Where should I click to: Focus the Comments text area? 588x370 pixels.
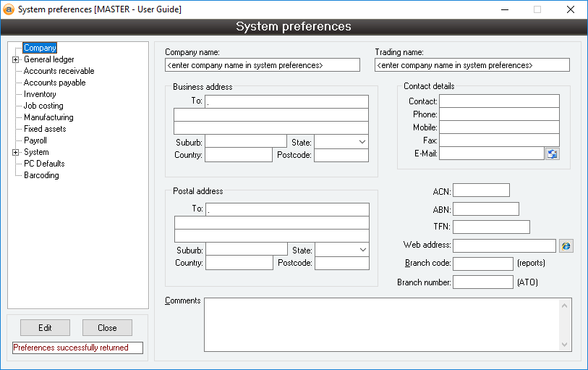(x=382, y=324)
